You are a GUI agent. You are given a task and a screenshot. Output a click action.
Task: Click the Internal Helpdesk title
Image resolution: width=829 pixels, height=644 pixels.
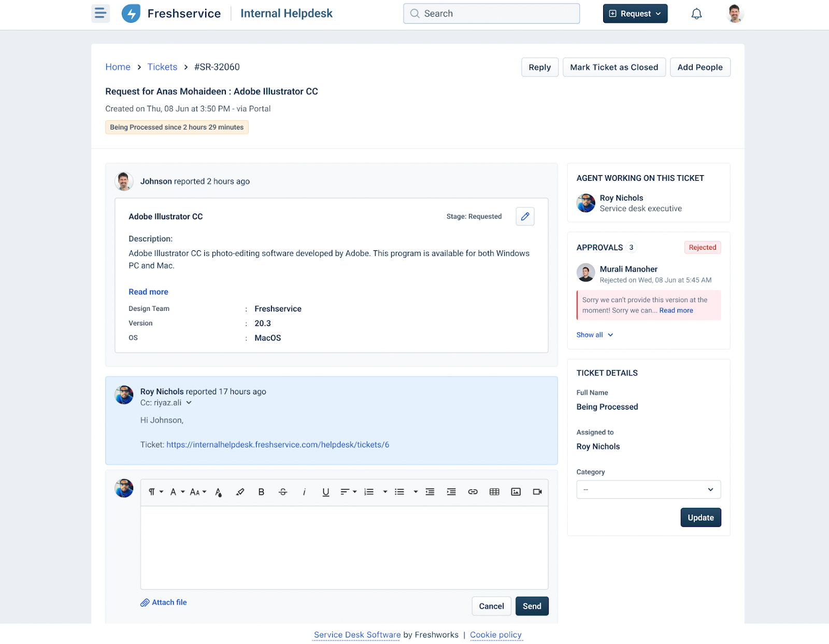point(287,13)
